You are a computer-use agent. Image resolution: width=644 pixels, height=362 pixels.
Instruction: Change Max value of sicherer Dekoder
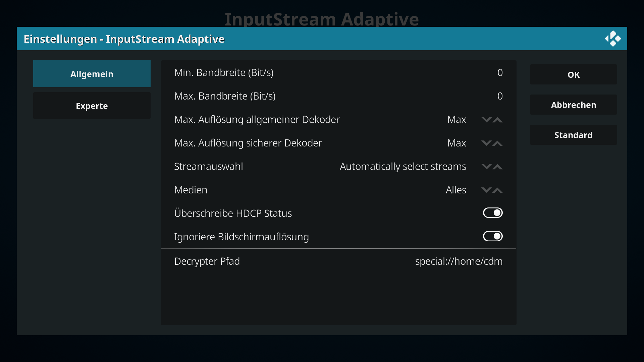coord(457,143)
